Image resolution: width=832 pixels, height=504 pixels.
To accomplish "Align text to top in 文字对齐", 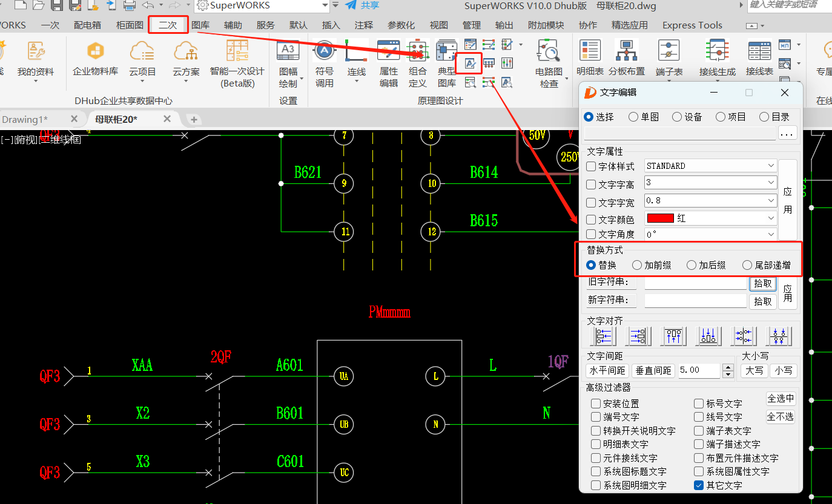I will pos(673,336).
